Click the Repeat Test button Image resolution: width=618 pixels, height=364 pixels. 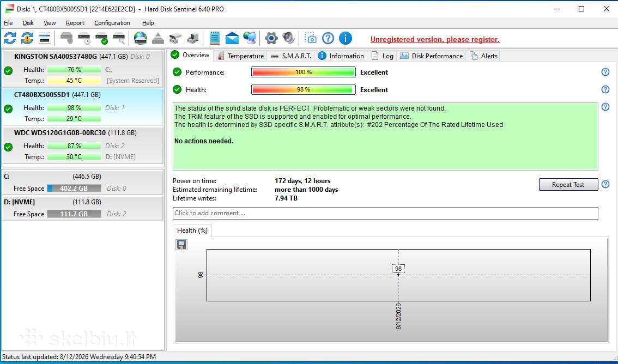tap(568, 184)
